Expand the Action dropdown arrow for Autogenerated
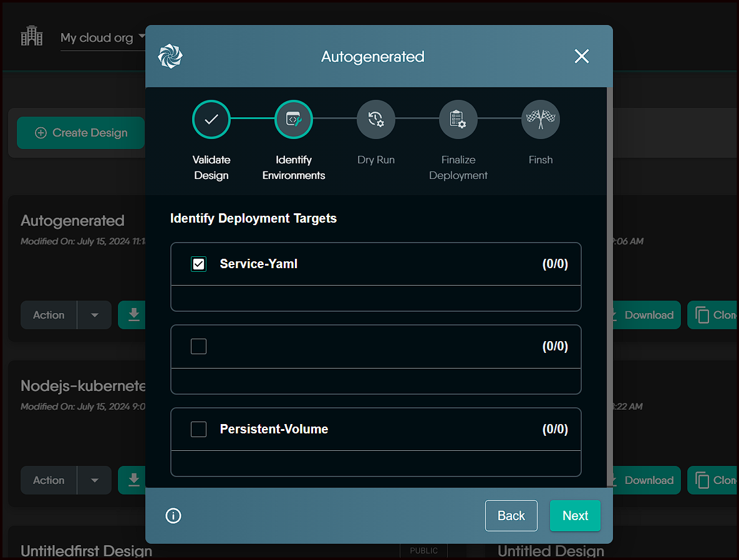 coord(95,315)
